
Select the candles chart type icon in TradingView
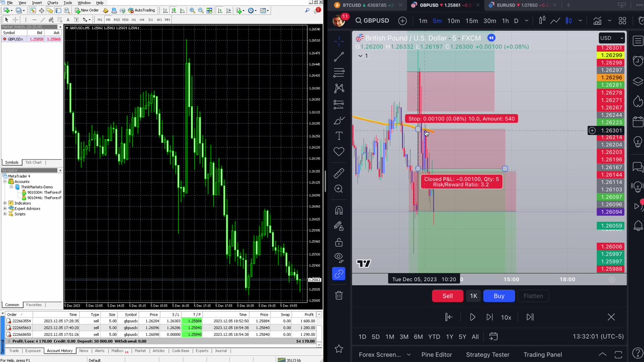569,21
